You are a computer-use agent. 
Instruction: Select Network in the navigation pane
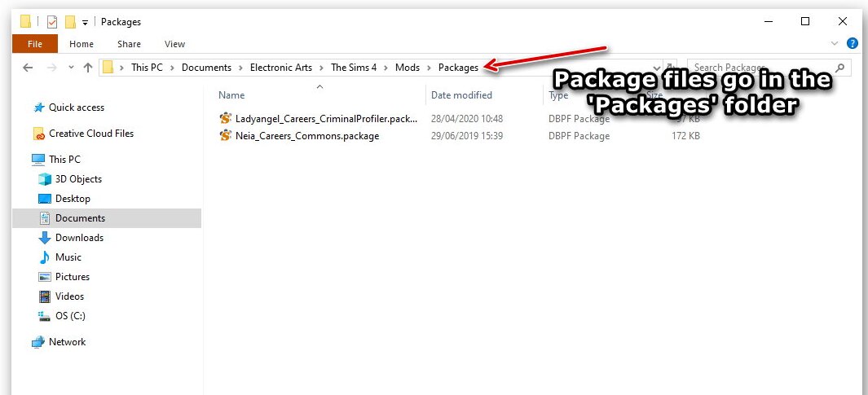pyautogui.click(x=67, y=342)
